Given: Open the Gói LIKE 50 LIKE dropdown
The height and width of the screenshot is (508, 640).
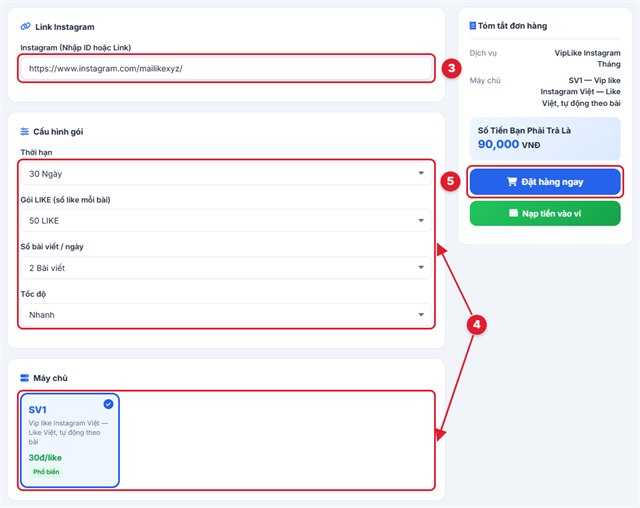Looking at the screenshot, I should click(x=226, y=221).
